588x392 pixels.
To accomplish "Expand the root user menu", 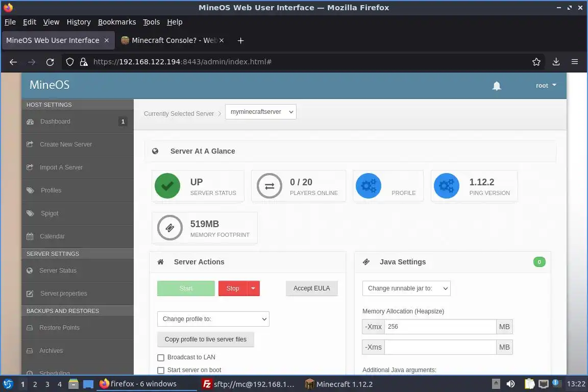I will point(546,86).
